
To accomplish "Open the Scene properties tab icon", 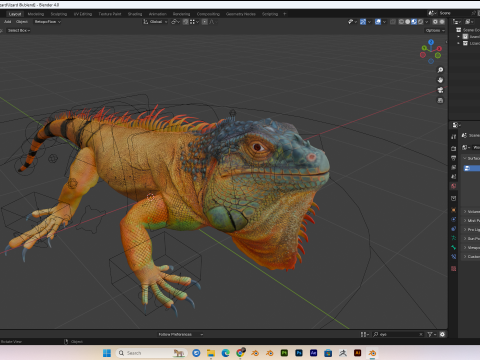I will pos(454,177).
